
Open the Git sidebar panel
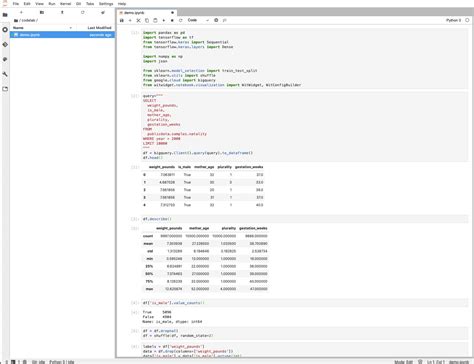point(5,44)
